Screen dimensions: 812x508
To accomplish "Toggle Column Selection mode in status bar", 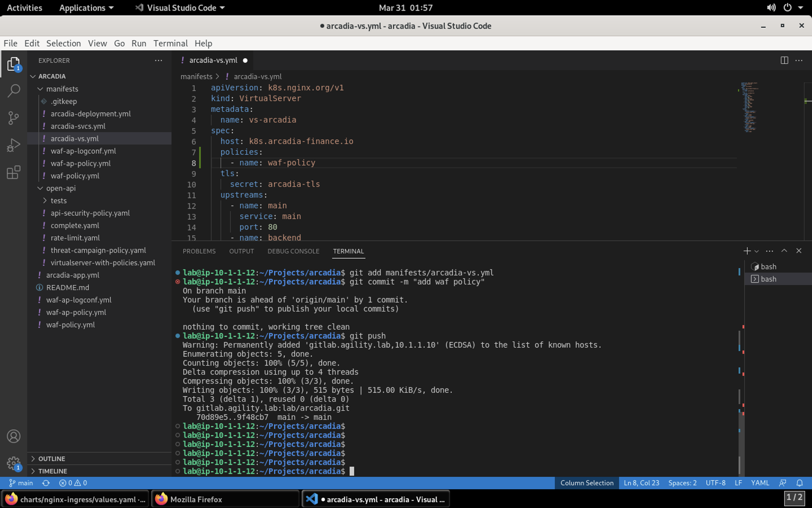I will (x=587, y=483).
